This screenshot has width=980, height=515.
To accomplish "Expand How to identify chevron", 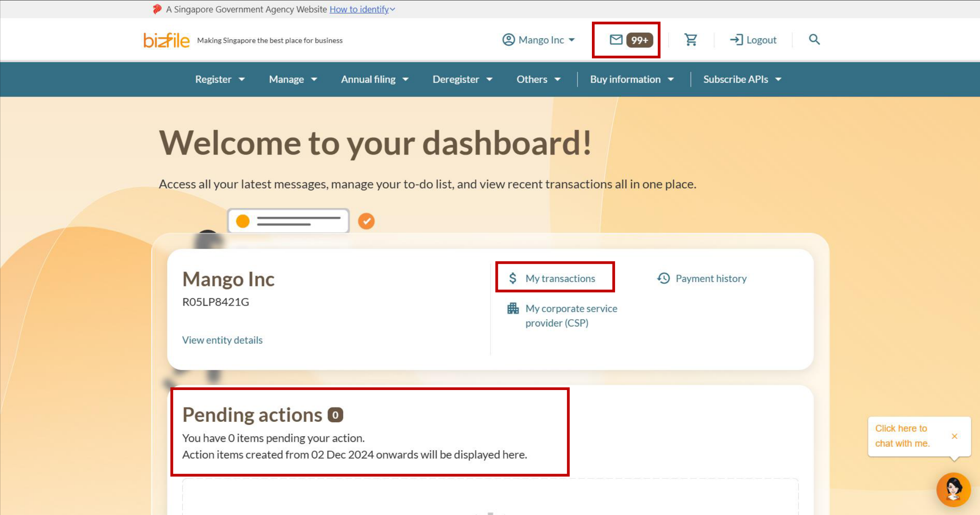I will pos(392,9).
